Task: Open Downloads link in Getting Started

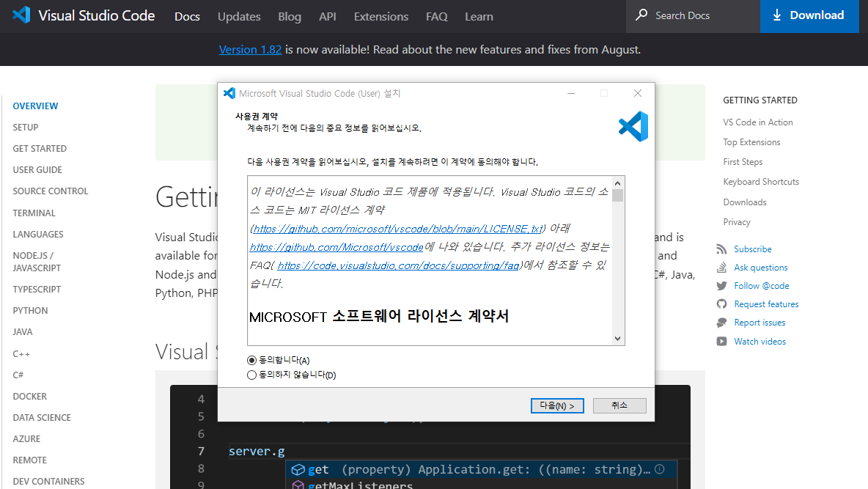Action: coord(745,202)
